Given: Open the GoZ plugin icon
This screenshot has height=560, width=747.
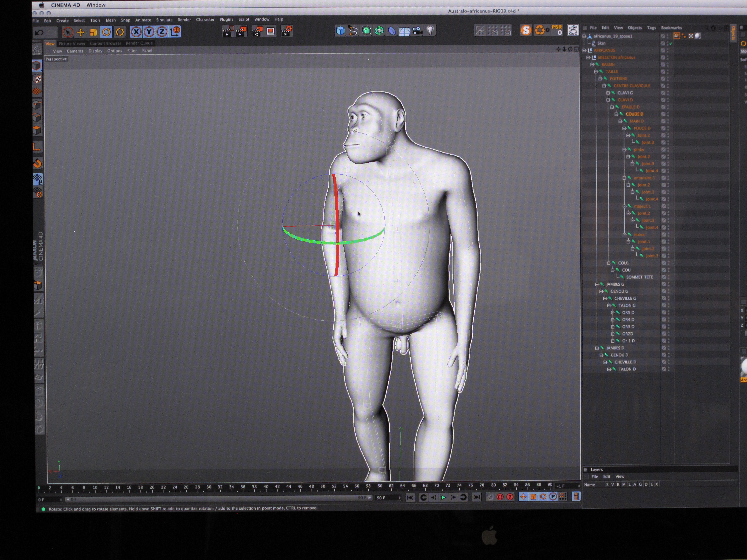Looking at the screenshot, I should pos(573,30).
